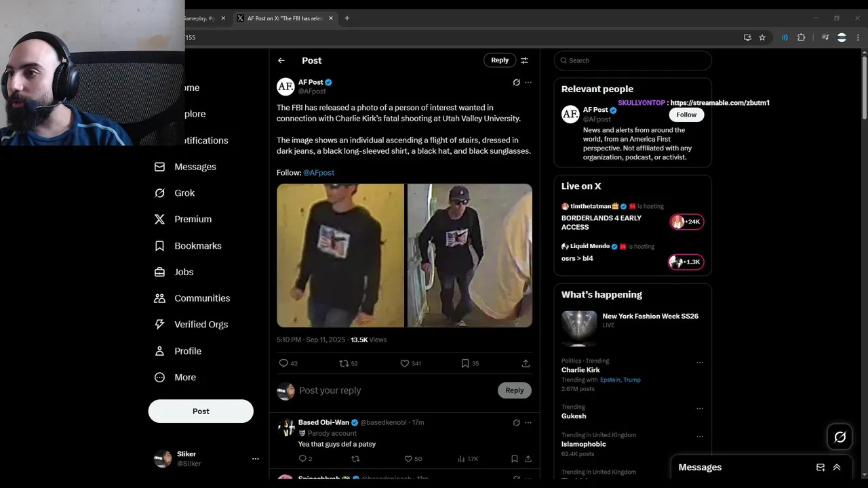Image resolution: width=868 pixels, height=488 pixels.
Task: Open options on Based Obi-Wan's reply
Action: pos(528,422)
